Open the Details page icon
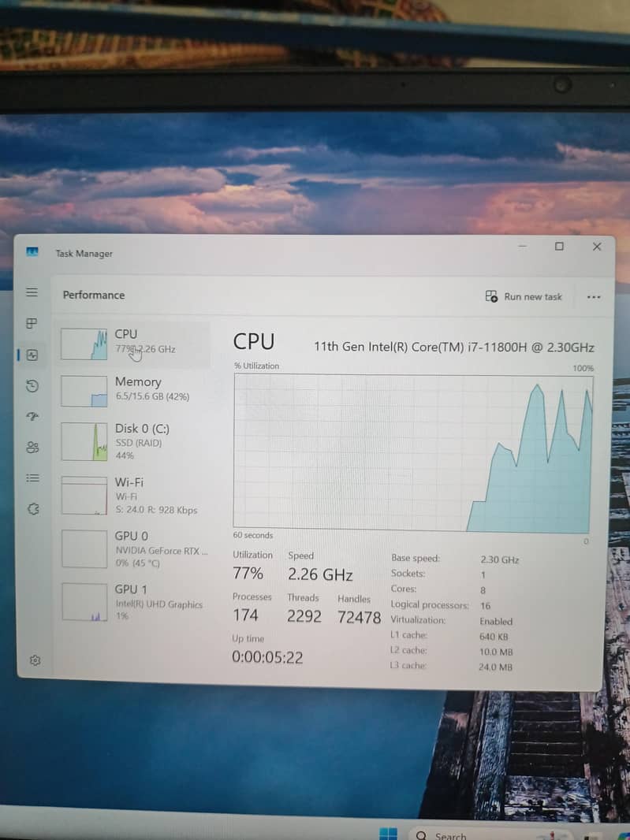Viewport: 630px width, 840px height. point(32,478)
